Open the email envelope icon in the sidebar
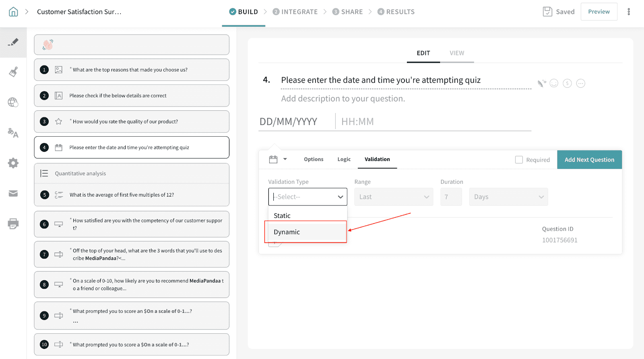This screenshot has width=644, height=359. click(13, 193)
